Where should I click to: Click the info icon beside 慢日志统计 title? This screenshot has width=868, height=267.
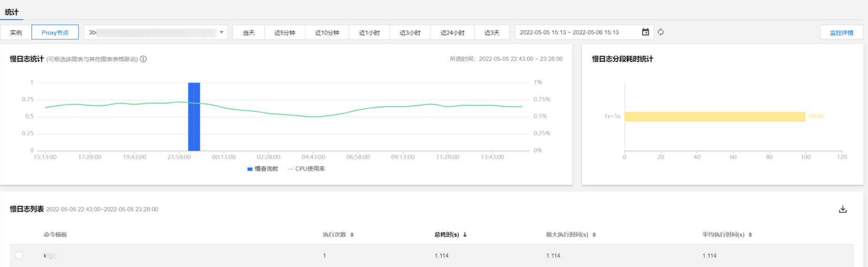click(144, 59)
